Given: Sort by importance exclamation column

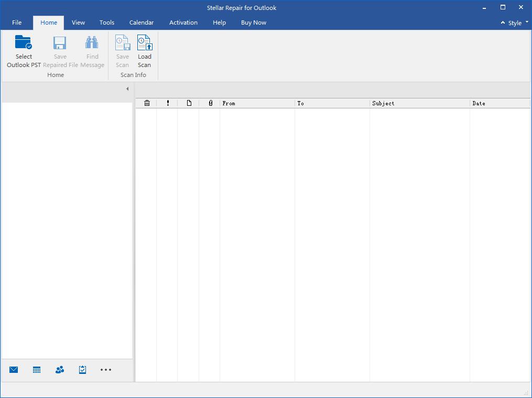Looking at the screenshot, I should [168, 103].
